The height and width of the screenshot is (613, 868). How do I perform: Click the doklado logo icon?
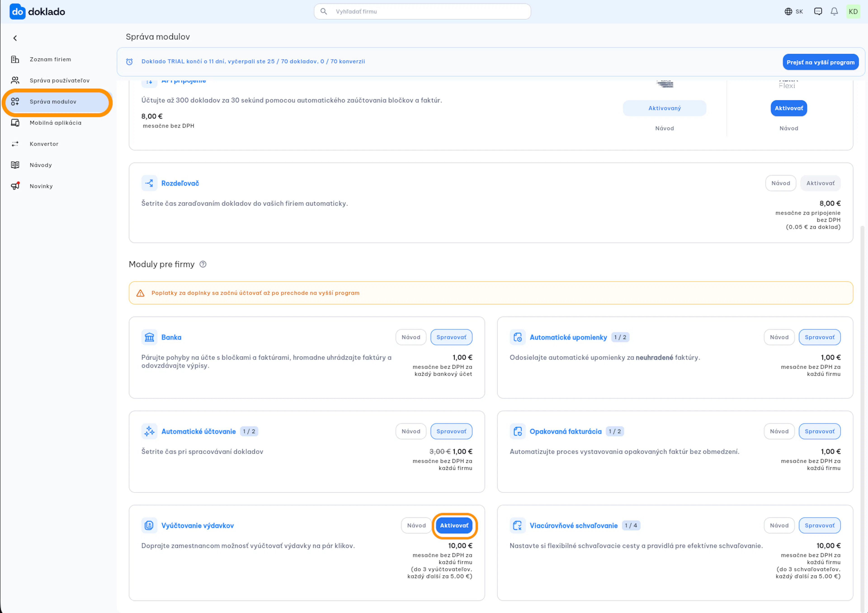17,11
